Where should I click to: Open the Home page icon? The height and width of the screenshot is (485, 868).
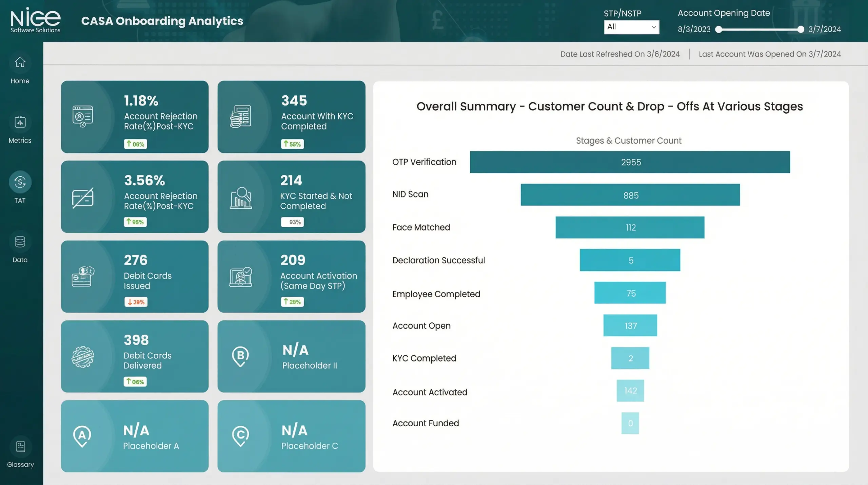(x=20, y=62)
